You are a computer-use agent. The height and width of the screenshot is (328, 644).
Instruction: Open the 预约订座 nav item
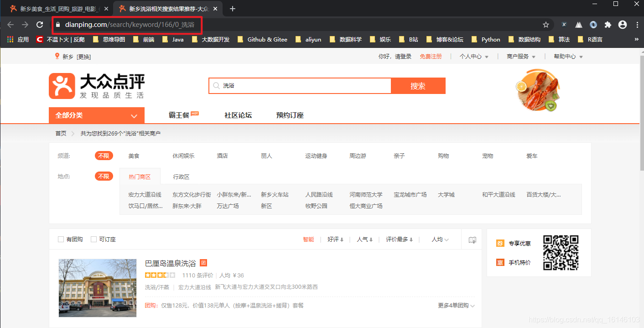pos(290,115)
